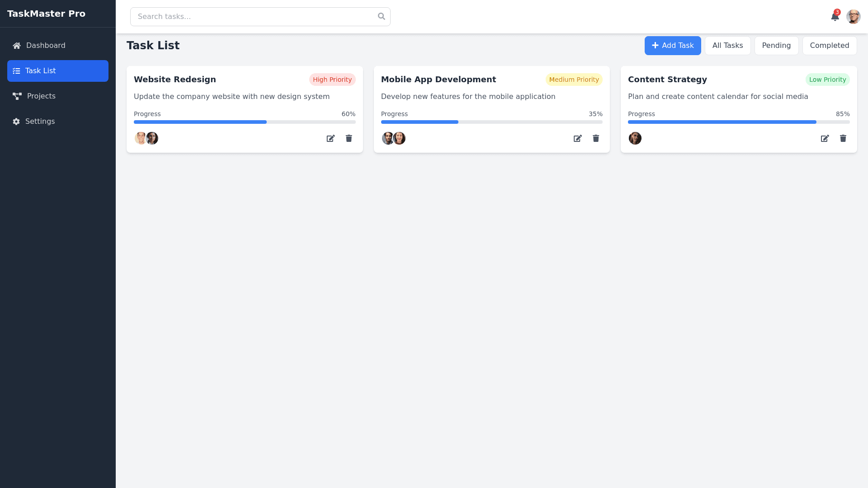Click the search magnifier icon
The image size is (868, 488).
point(381,17)
